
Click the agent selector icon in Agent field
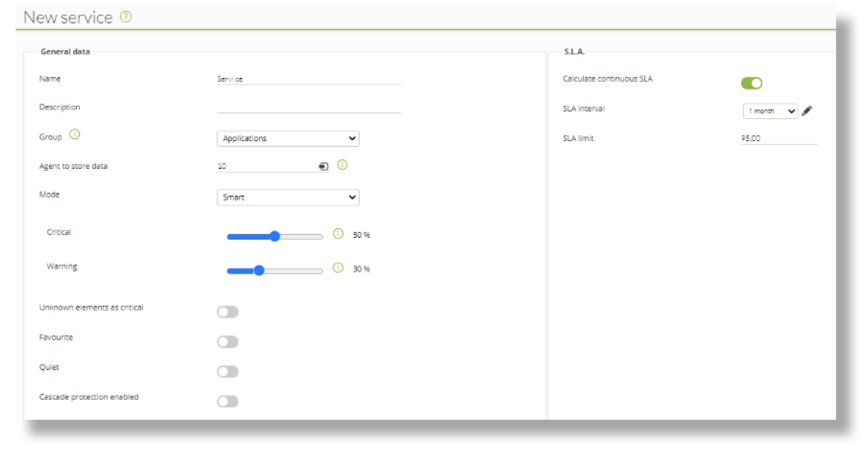point(323,166)
